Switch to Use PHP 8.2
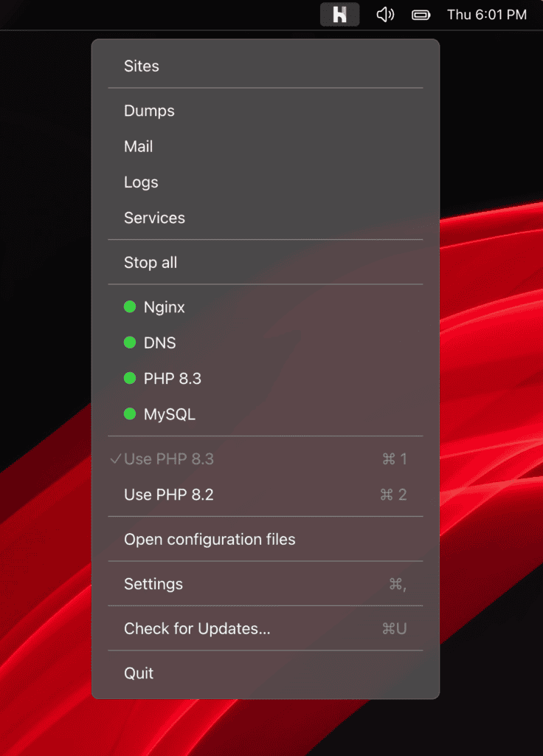 point(169,495)
